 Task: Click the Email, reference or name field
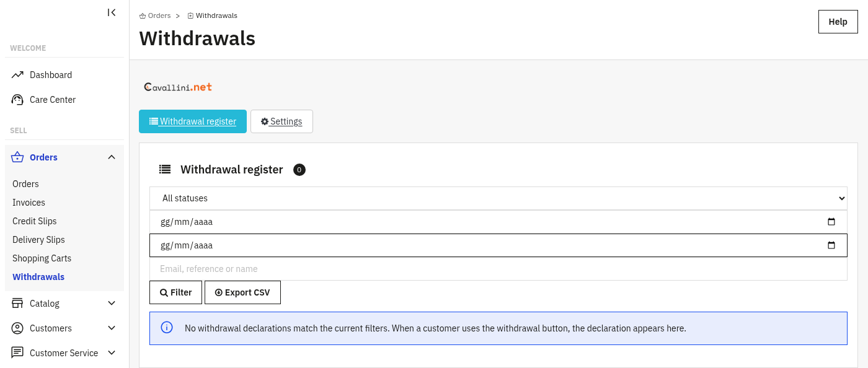[x=498, y=269]
